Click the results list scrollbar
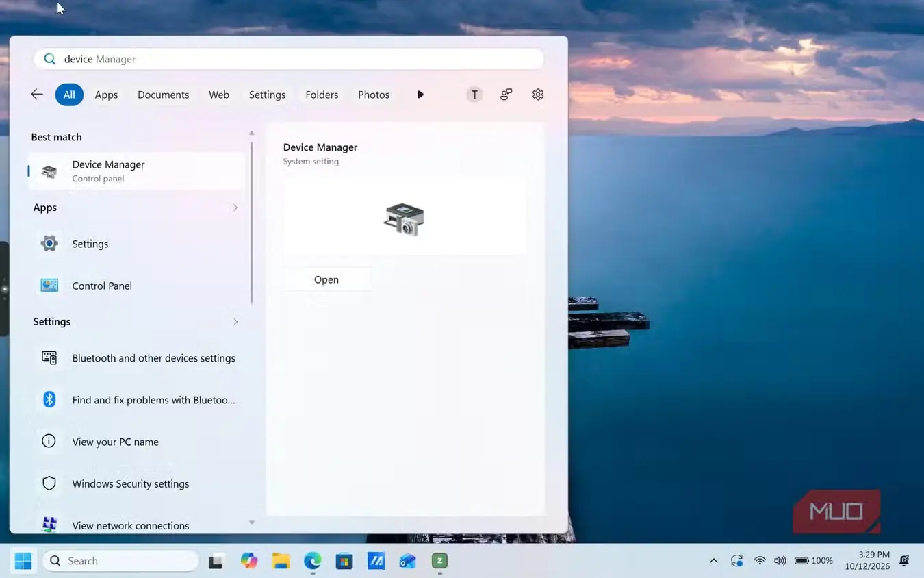Viewport: 924px width, 578px height. (252, 223)
